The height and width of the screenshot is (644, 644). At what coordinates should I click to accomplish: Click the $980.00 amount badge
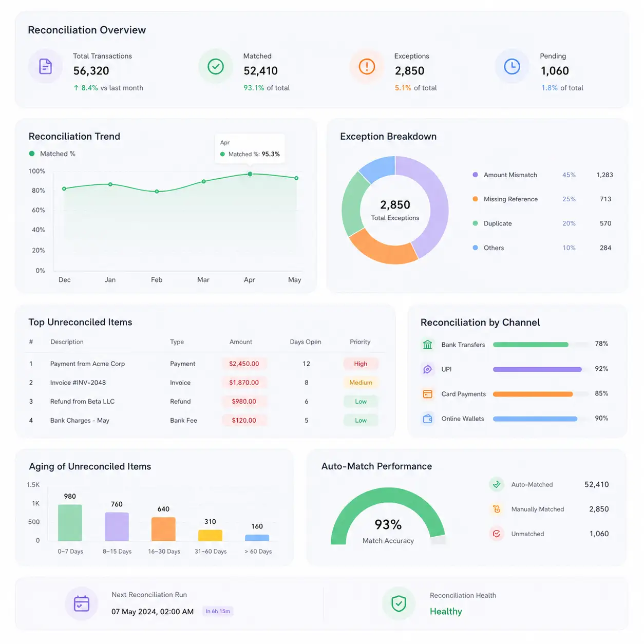click(244, 402)
